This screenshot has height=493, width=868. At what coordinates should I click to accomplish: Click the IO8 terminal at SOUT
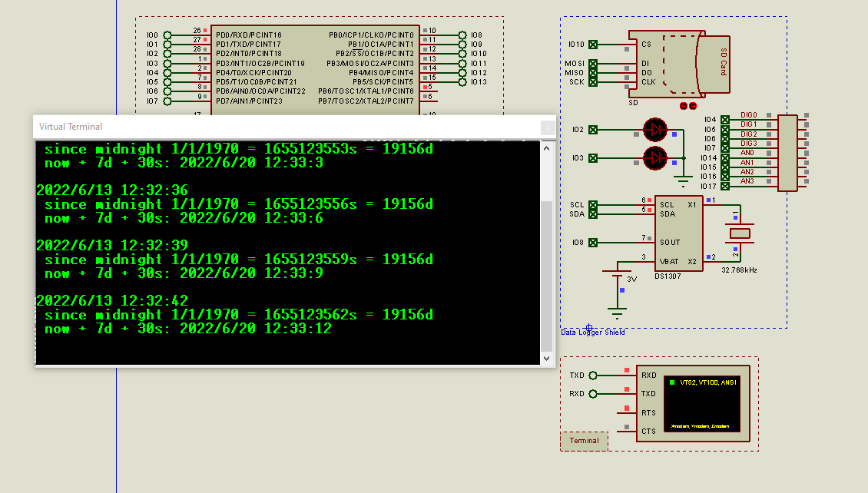(x=593, y=243)
